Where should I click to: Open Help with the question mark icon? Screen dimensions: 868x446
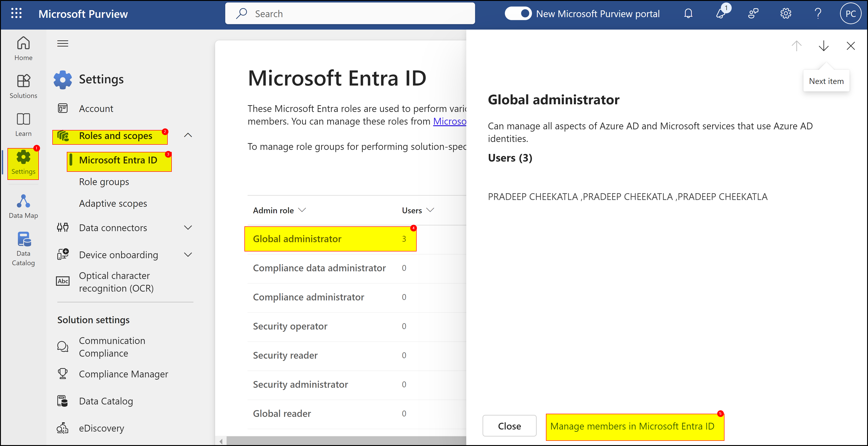pyautogui.click(x=818, y=14)
